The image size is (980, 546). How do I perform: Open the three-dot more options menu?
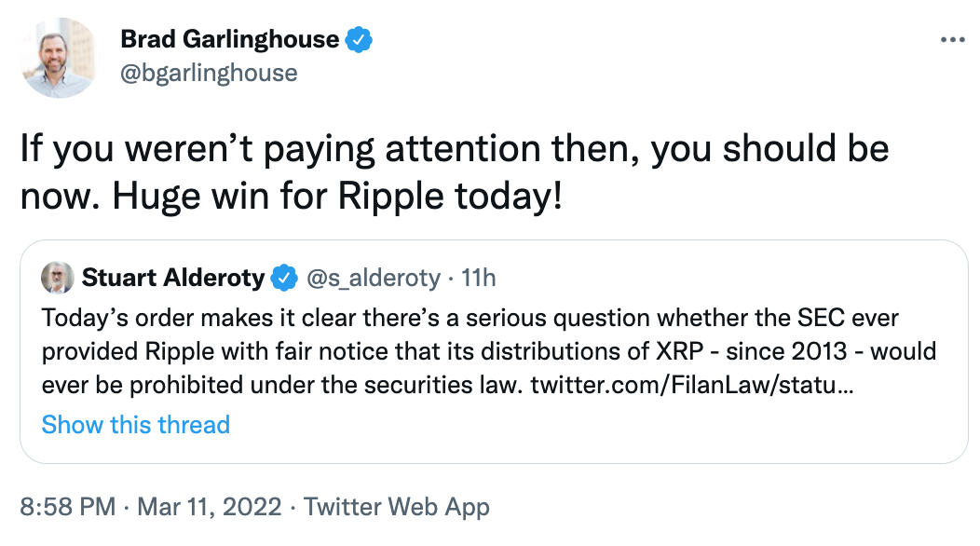[x=952, y=40]
